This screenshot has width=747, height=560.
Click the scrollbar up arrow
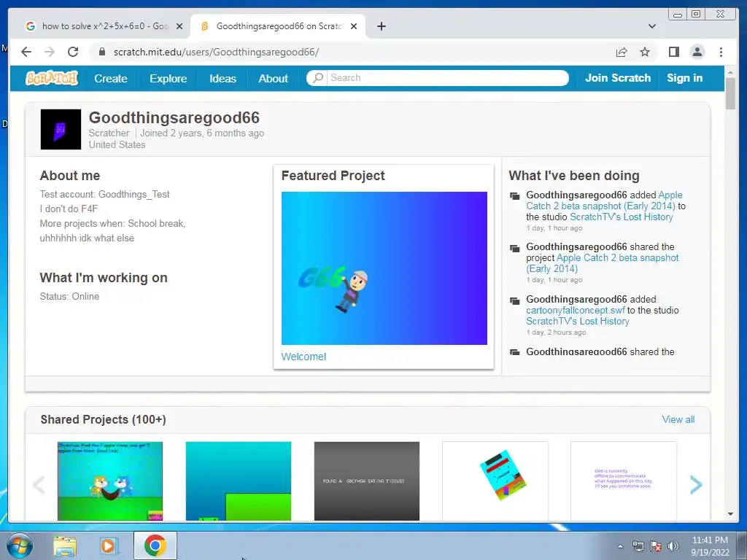(x=730, y=72)
